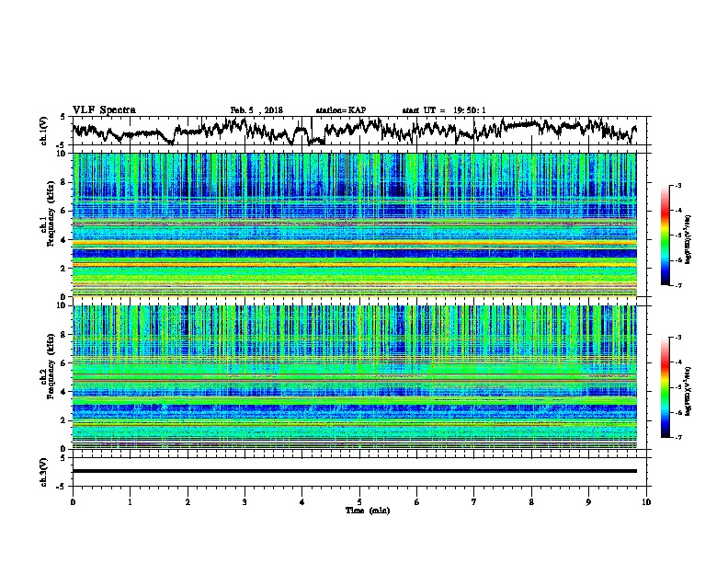Click inside the ch.1 spectrogram panel

click(x=355, y=224)
